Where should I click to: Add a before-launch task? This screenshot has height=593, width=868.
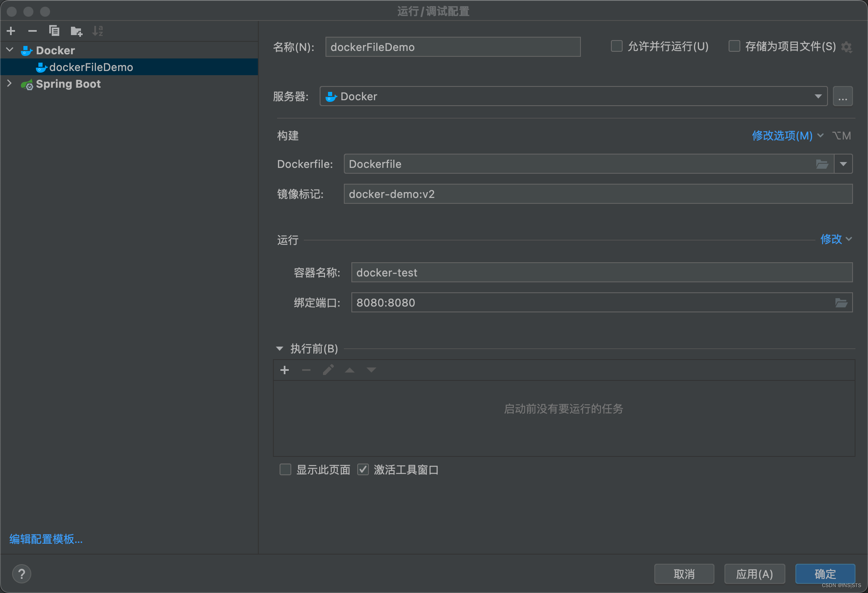pyautogui.click(x=285, y=370)
